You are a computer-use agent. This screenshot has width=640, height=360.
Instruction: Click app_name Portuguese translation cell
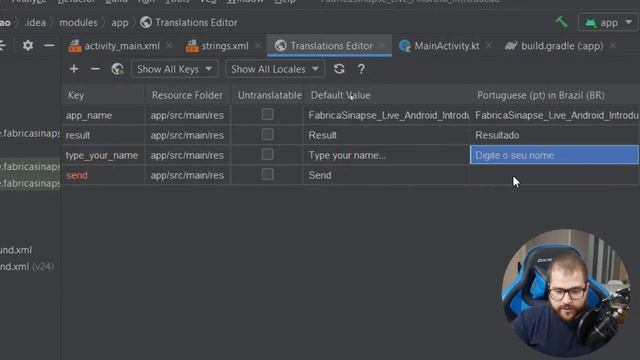[554, 115]
